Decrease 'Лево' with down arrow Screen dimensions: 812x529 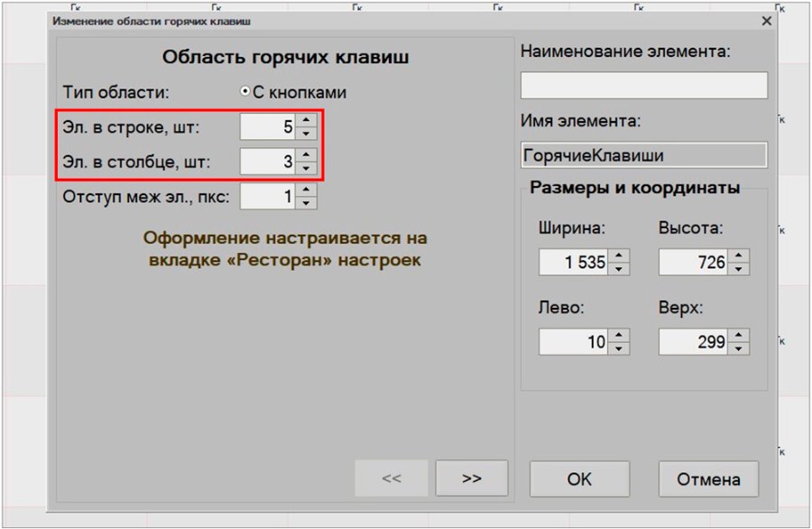(619, 348)
